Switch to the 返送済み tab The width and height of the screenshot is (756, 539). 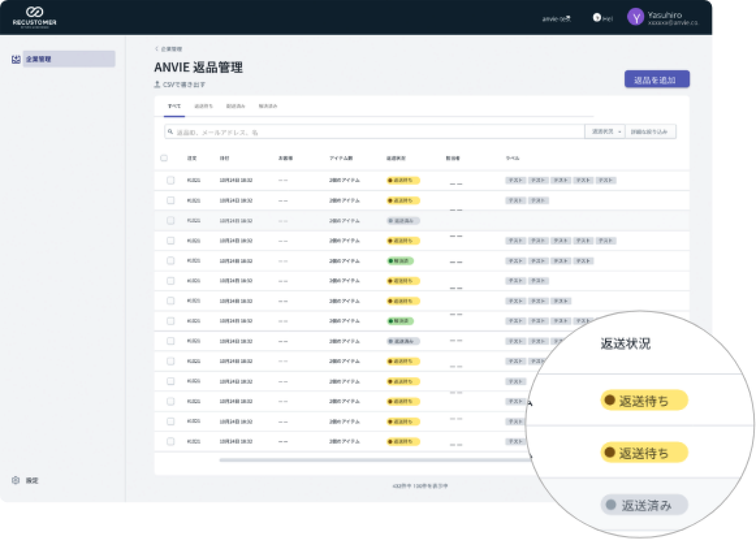click(x=235, y=106)
